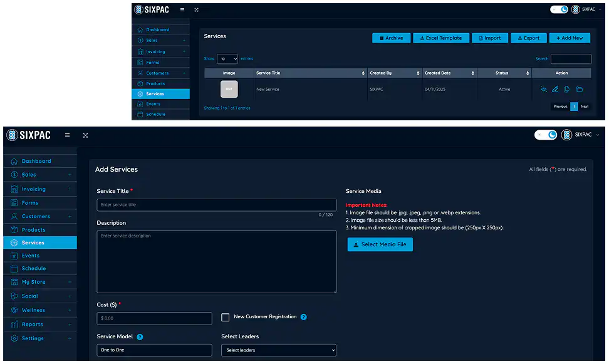The image size is (609, 364).
Task: View the New Service using the eye icon
Action: [x=543, y=90]
